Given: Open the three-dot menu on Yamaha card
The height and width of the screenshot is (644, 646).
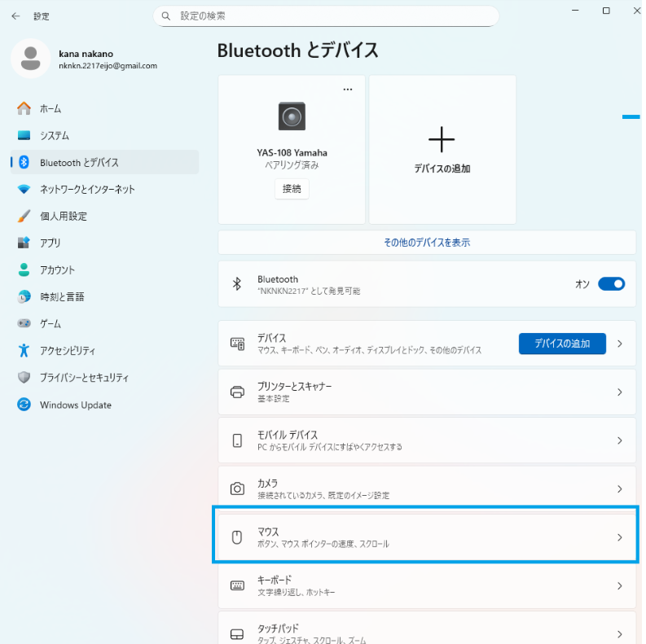Looking at the screenshot, I should click(348, 90).
